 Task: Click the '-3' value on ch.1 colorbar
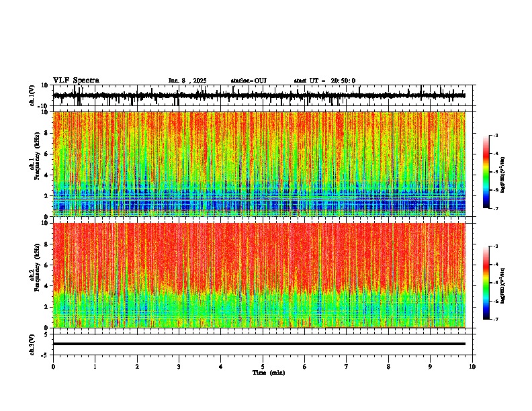[496, 136]
